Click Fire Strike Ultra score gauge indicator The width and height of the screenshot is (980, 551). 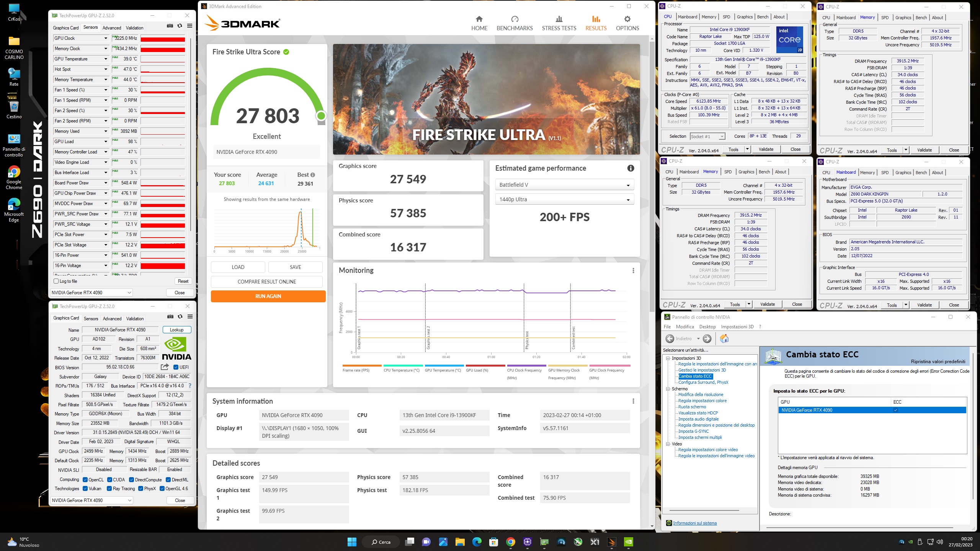(x=321, y=116)
